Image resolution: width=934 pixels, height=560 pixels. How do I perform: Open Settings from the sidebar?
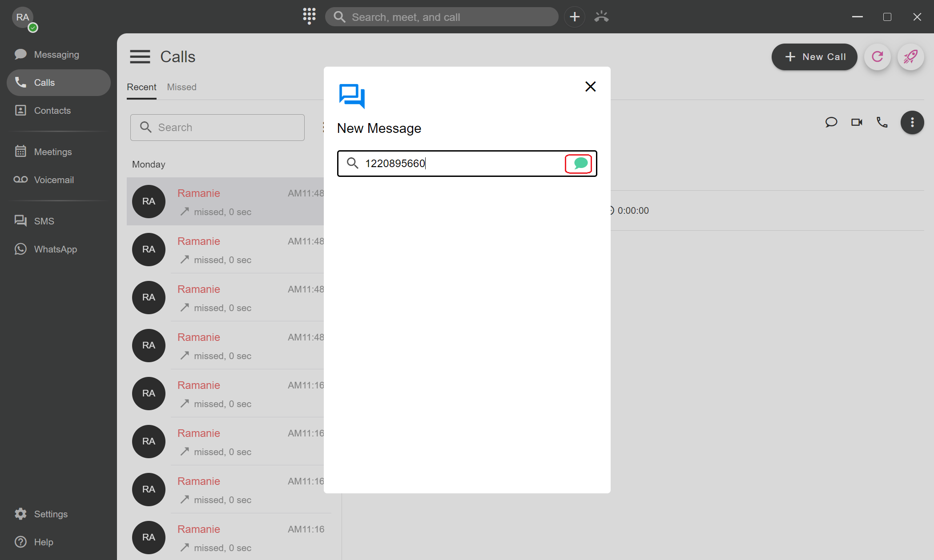tap(50, 514)
